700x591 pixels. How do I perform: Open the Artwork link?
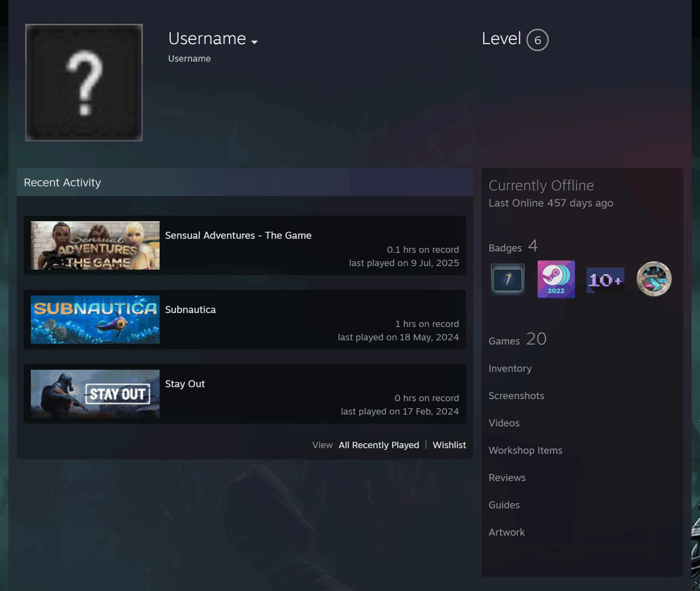tap(507, 533)
